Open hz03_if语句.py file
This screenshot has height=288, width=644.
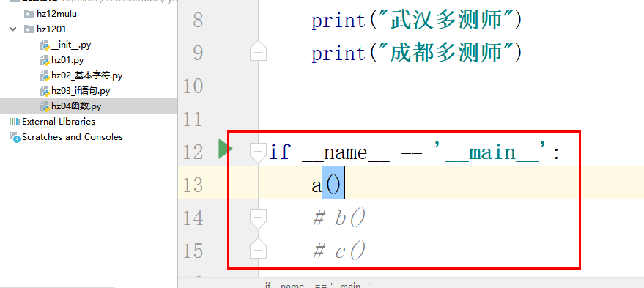(81, 91)
